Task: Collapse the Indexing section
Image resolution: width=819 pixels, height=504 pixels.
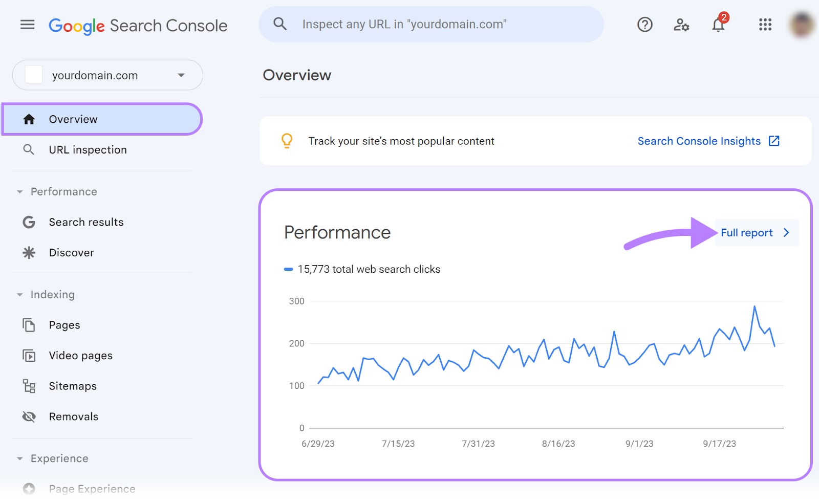Action: click(x=19, y=295)
